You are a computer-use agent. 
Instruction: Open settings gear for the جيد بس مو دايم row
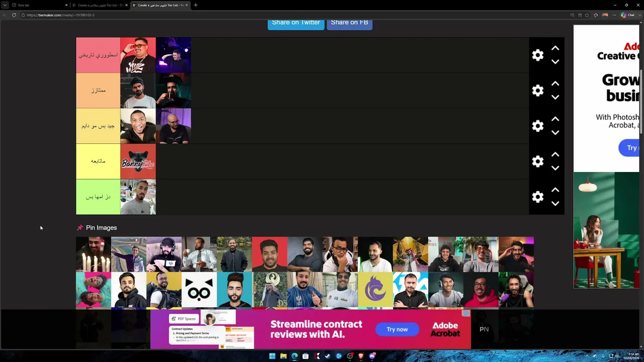coord(538,126)
